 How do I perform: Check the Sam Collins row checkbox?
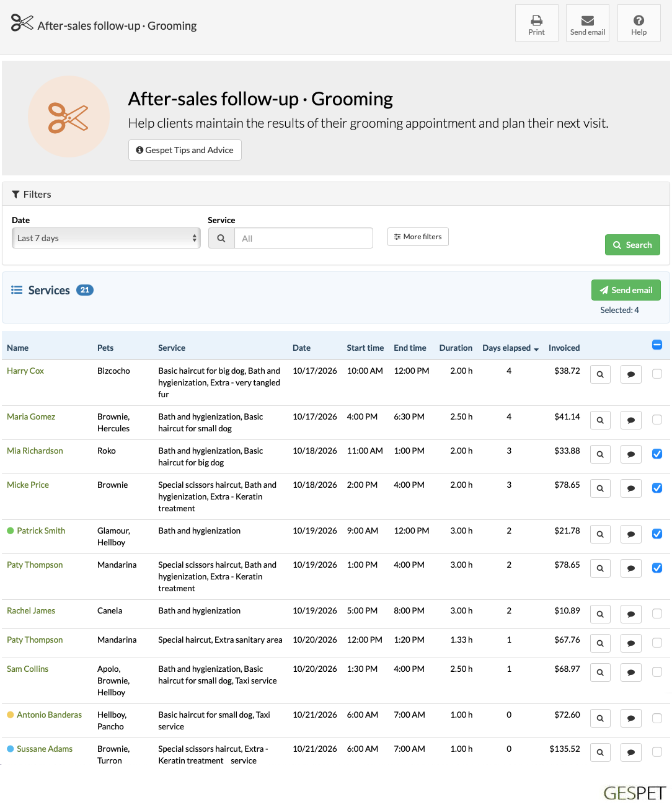[657, 672]
